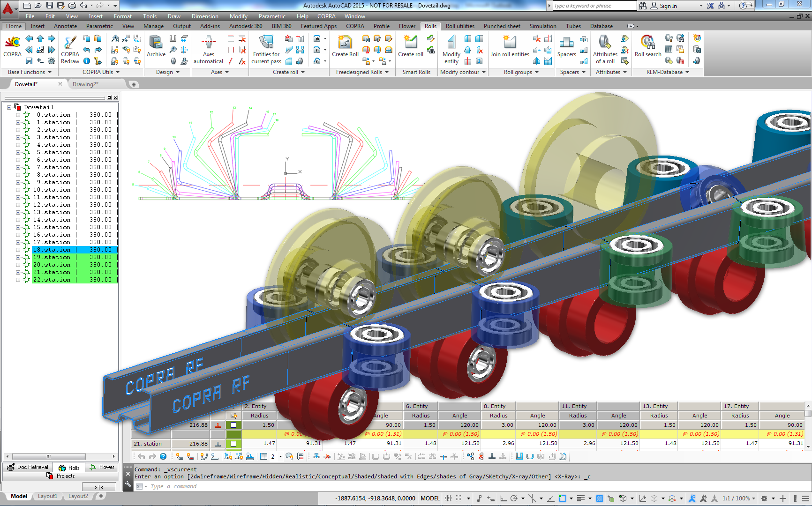Viewport: 812px width, 506px height.
Task: Click the Open folder icon in quick access toolbar
Action: [x=38, y=6]
